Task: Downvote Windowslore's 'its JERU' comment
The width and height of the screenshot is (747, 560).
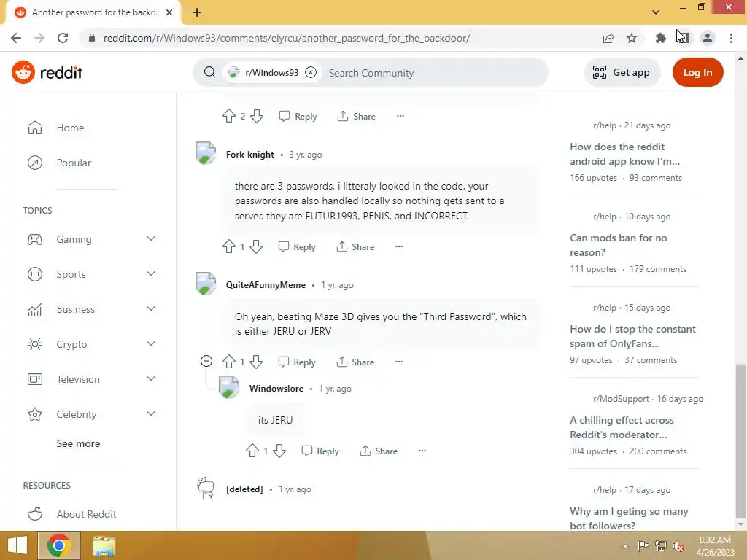Action: click(x=279, y=451)
